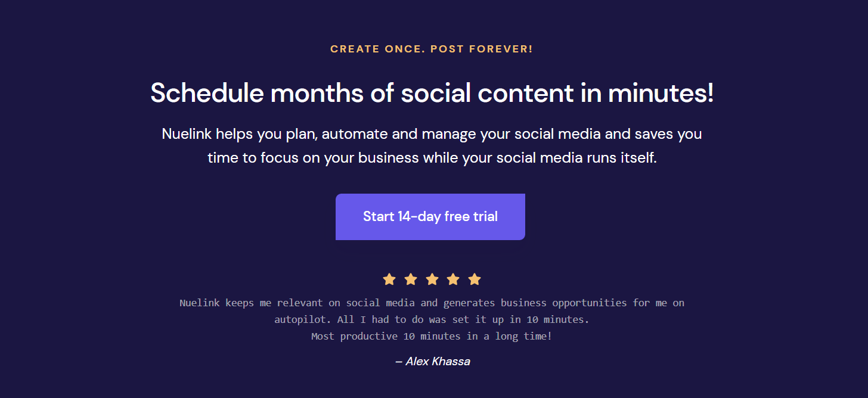Select the word 'minutes!' in the headline
The height and width of the screenshot is (398, 868).
pos(661,94)
